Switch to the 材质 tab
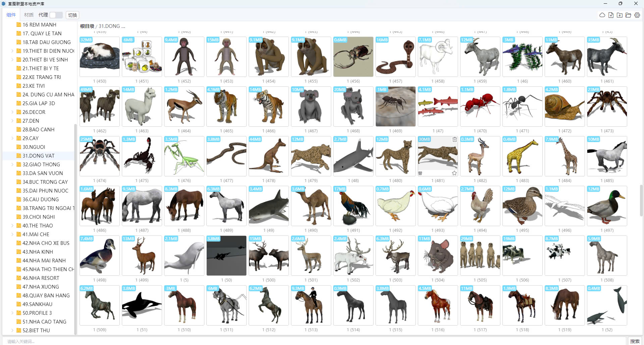The width and height of the screenshot is (644, 345). (29, 15)
